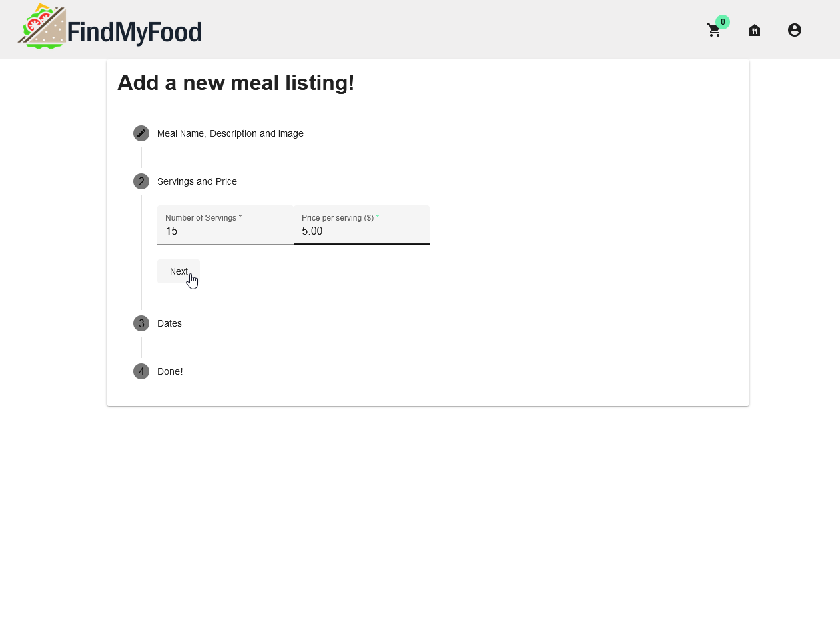
Task: Jump to the Done! step
Action: tap(170, 371)
